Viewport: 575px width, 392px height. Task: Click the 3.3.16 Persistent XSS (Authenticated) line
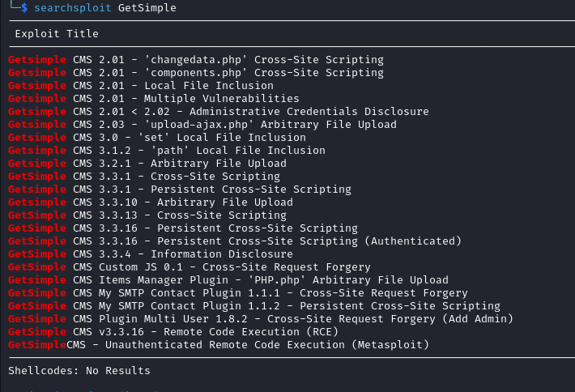(x=235, y=241)
